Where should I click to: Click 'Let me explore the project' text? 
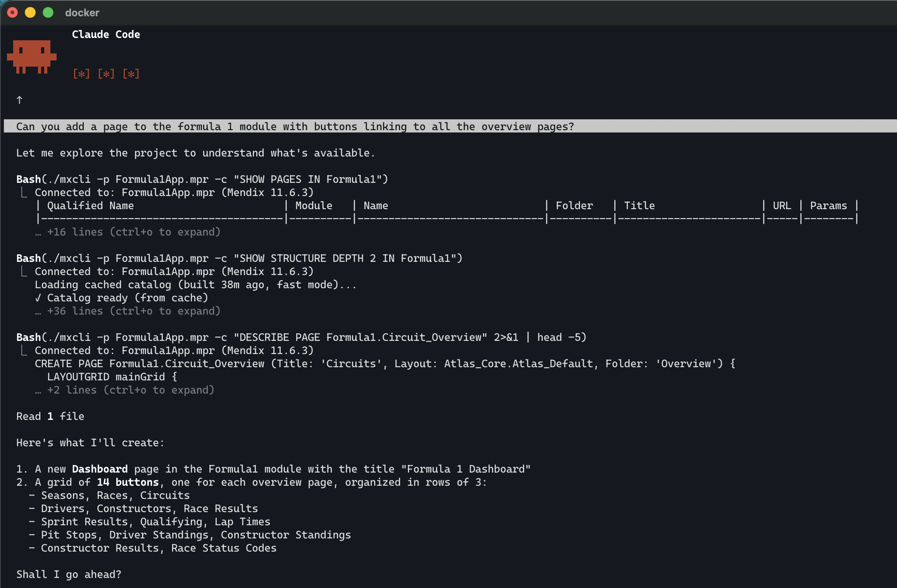point(196,153)
